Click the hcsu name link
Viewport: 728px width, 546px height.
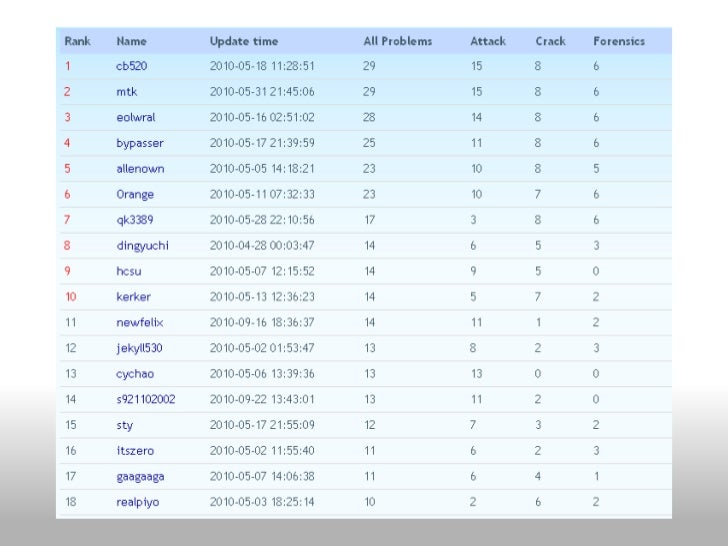point(129,271)
